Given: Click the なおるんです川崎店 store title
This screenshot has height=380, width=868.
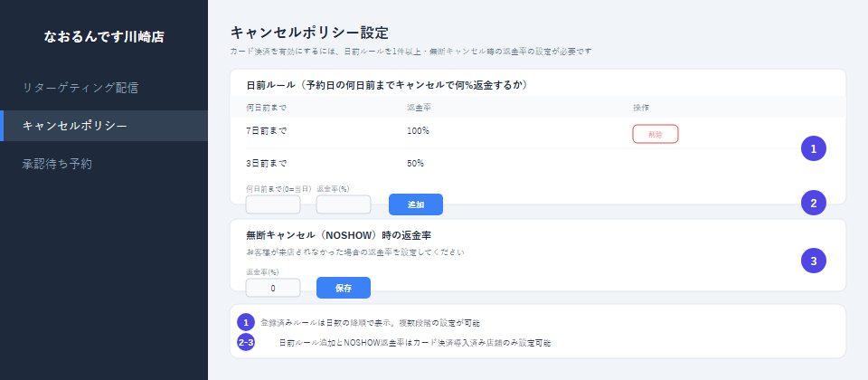Looking at the screenshot, I should pyautogui.click(x=104, y=37).
